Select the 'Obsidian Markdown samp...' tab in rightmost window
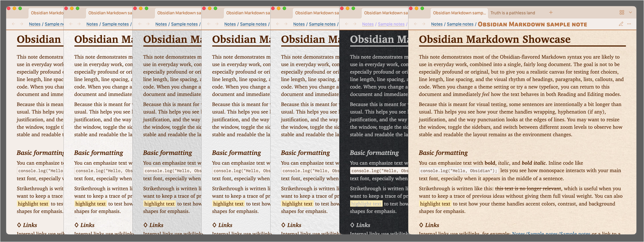Screen dimensions: 644x242 (459, 13)
